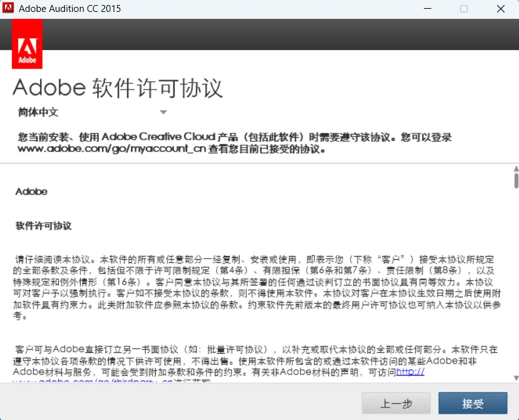Click the red Adobe logo
Viewport: 519px width, 420px height.
27,44
